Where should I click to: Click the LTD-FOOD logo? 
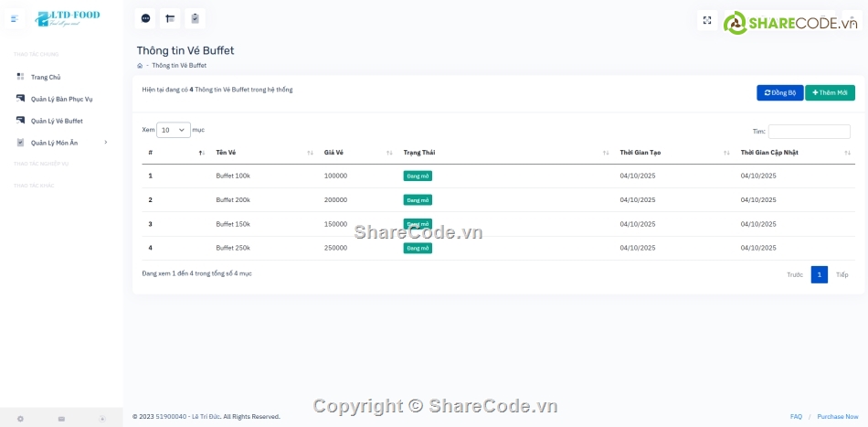pyautogui.click(x=67, y=18)
